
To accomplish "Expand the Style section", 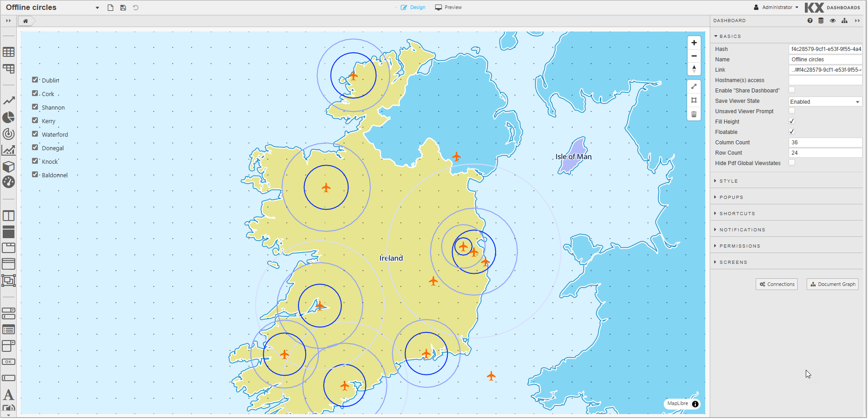I will 729,181.
